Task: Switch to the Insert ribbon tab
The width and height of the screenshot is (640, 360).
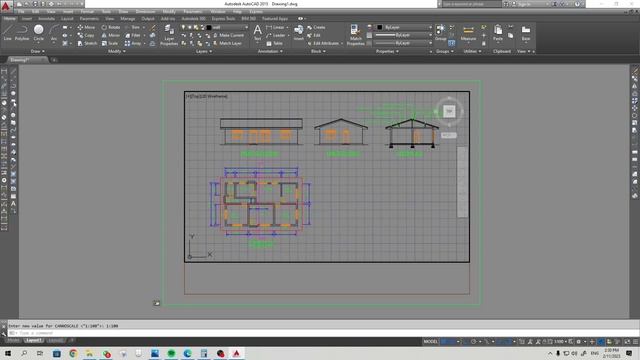Action: [27, 19]
